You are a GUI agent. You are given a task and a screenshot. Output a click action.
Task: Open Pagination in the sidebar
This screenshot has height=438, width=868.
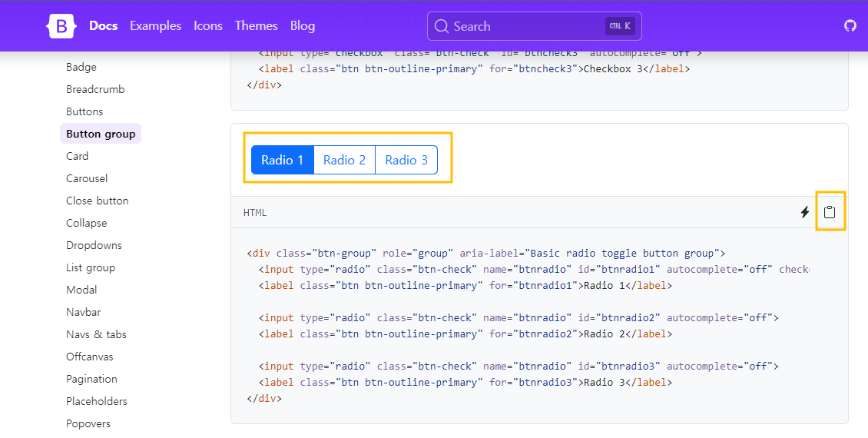tap(92, 379)
